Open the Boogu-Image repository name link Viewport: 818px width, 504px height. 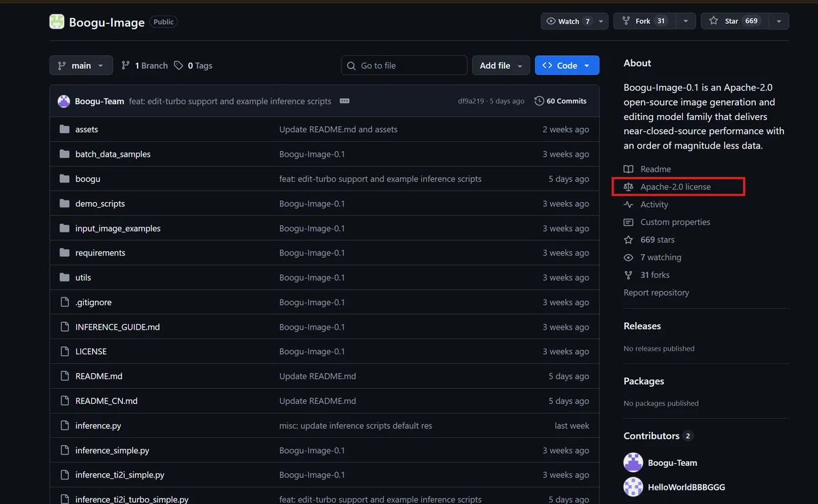tap(107, 22)
